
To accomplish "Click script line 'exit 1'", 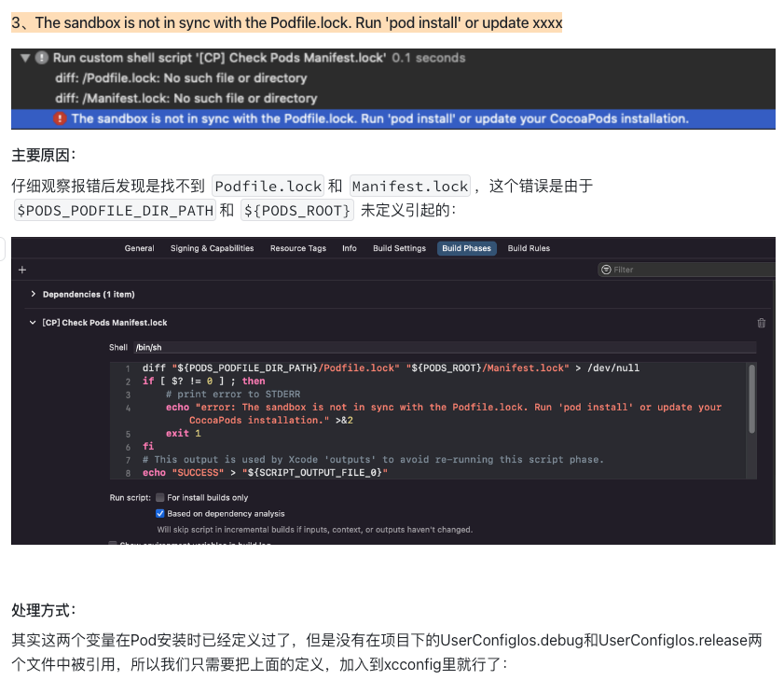I will click(184, 433).
